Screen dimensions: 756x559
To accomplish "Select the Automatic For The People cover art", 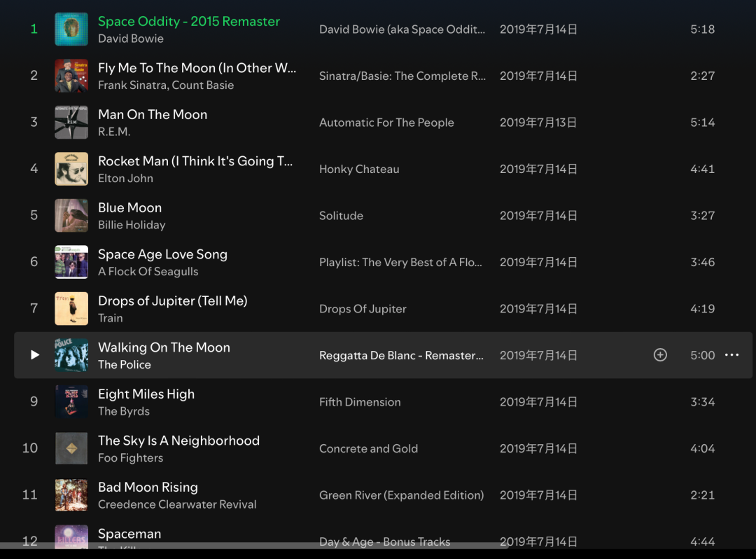I will [71, 123].
